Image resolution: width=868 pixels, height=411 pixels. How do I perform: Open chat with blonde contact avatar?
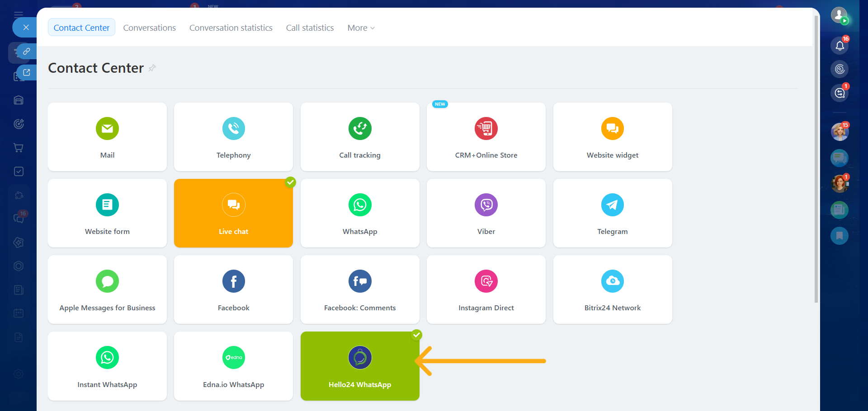pos(840,132)
